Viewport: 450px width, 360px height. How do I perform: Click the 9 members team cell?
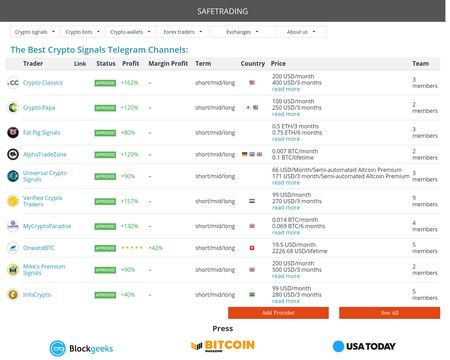point(425,201)
